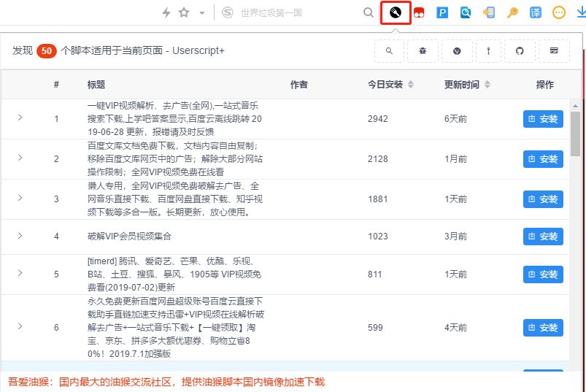Open the 吾爱油猴 community link at bottom
This screenshot has height=392, width=586.
coord(166,382)
